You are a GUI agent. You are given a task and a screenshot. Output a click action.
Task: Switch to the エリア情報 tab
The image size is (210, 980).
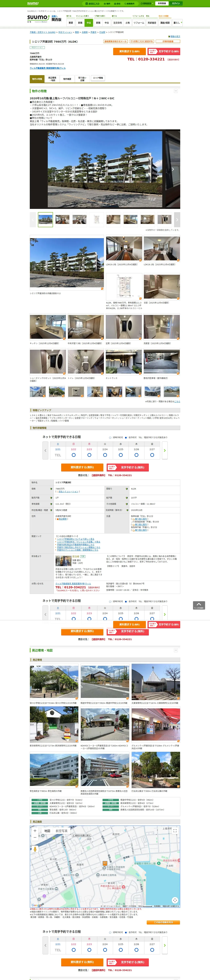click(x=98, y=78)
